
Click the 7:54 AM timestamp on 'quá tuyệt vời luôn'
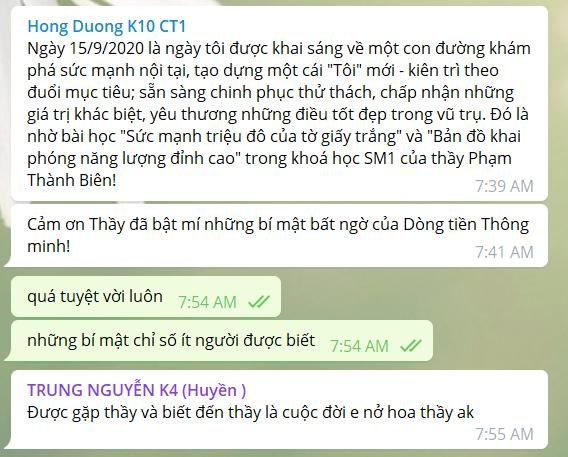click(207, 302)
